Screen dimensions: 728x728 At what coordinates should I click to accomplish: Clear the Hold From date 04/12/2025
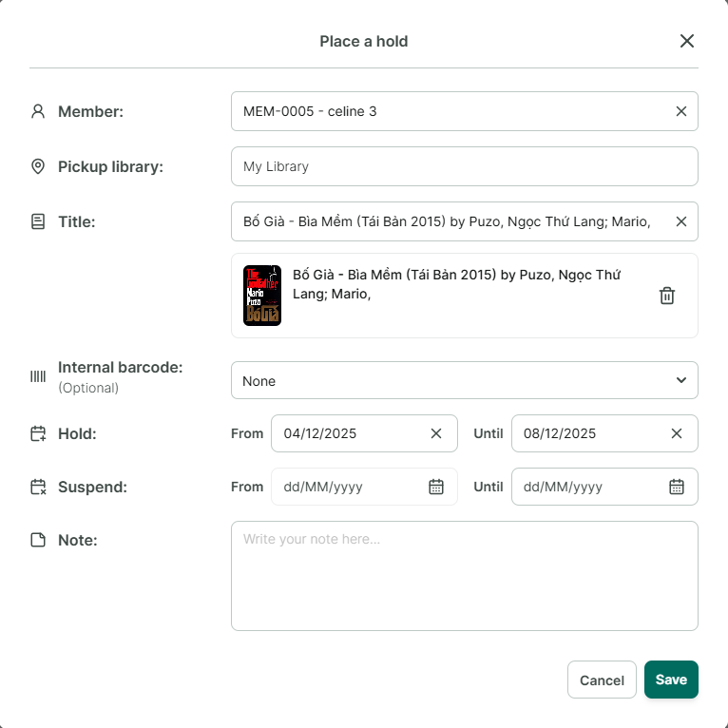pyautogui.click(x=436, y=433)
